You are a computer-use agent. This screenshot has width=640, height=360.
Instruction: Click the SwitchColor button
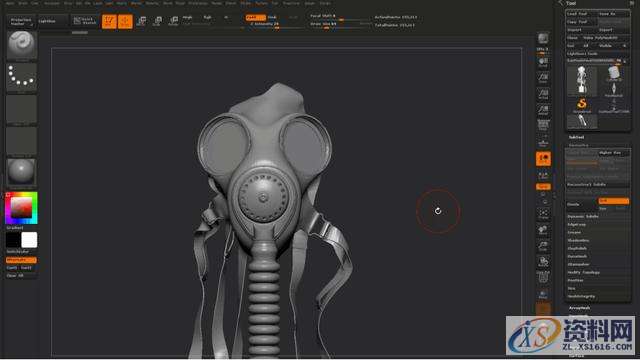[x=18, y=251]
